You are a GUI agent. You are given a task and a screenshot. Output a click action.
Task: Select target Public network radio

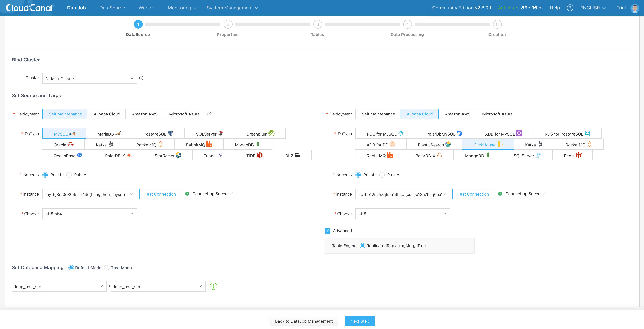[x=382, y=175]
